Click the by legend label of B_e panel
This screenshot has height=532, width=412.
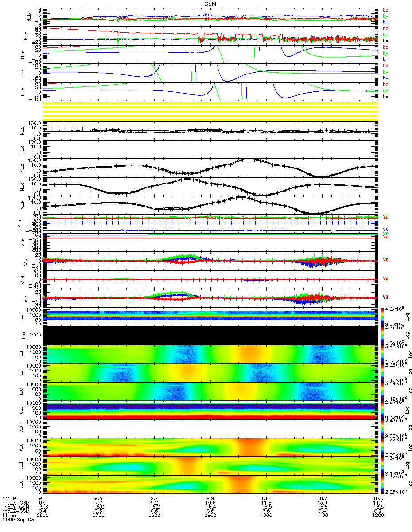click(x=385, y=90)
